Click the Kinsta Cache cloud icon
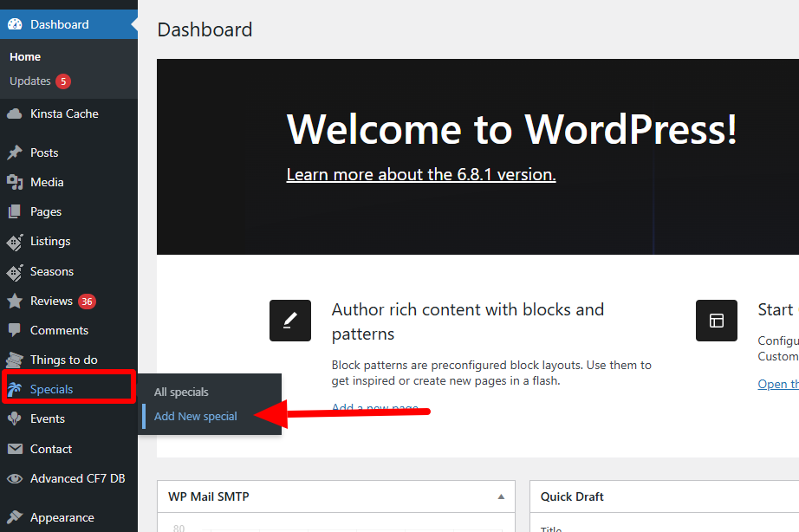 pos(15,114)
